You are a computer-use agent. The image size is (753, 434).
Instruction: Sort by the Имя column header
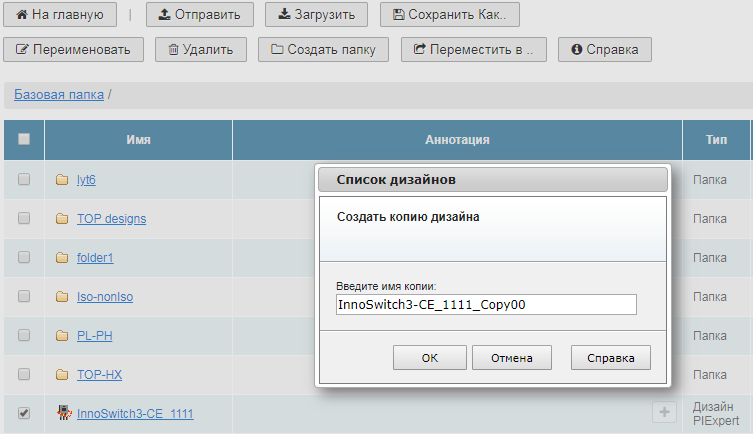pos(138,139)
